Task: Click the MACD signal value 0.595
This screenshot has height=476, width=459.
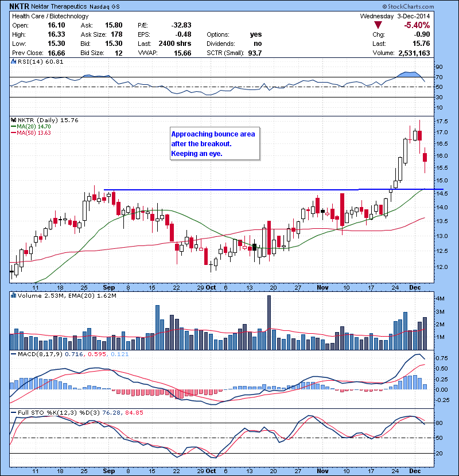Action: point(97,354)
